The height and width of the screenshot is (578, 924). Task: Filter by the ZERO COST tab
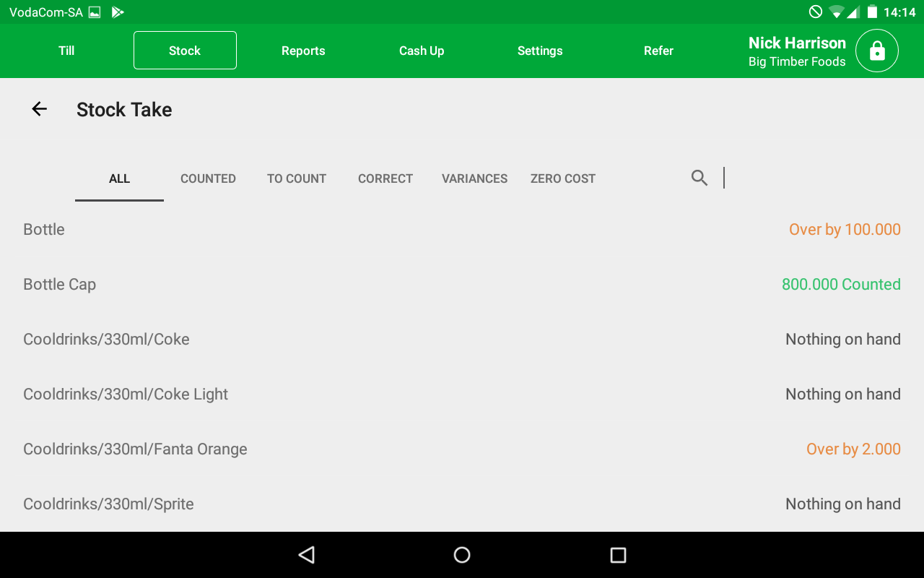click(x=563, y=178)
